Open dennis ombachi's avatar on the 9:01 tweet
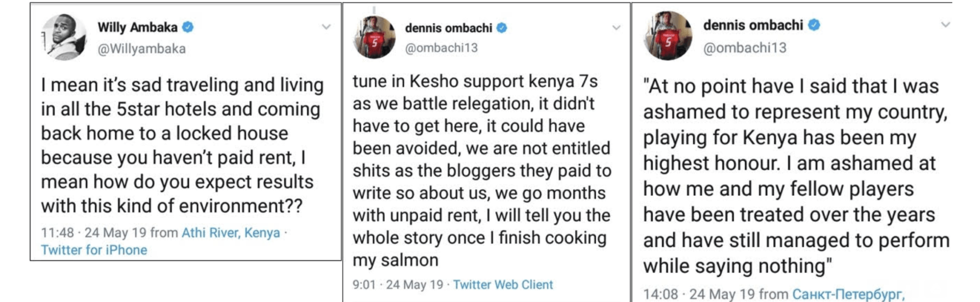Screen dimensions: 980x302 coord(374,37)
